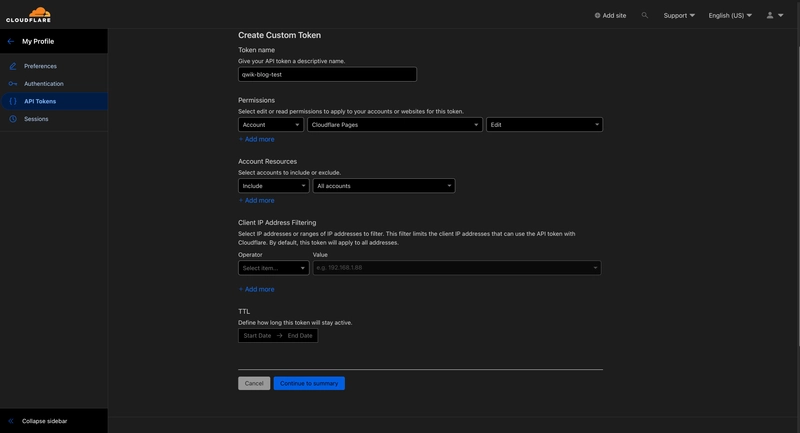Image resolution: width=800 pixels, height=433 pixels.
Task: Click the Cancel button
Action: point(254,383)
